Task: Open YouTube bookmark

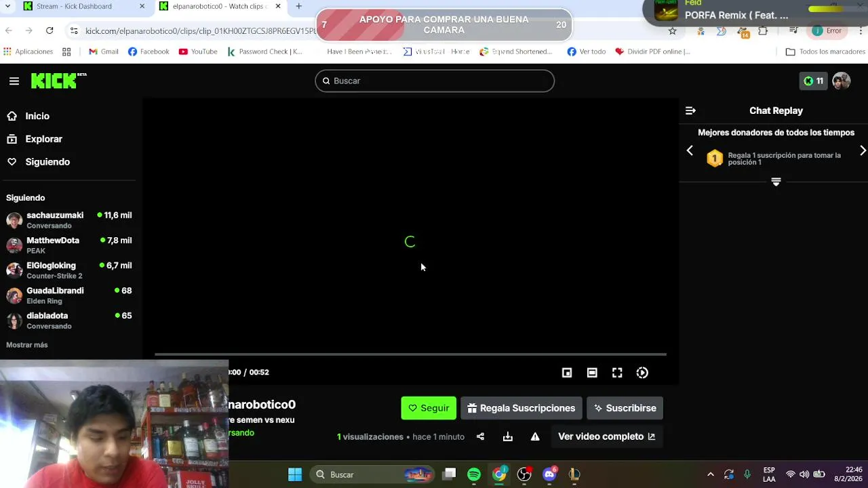Action: [x=198, y=52]
